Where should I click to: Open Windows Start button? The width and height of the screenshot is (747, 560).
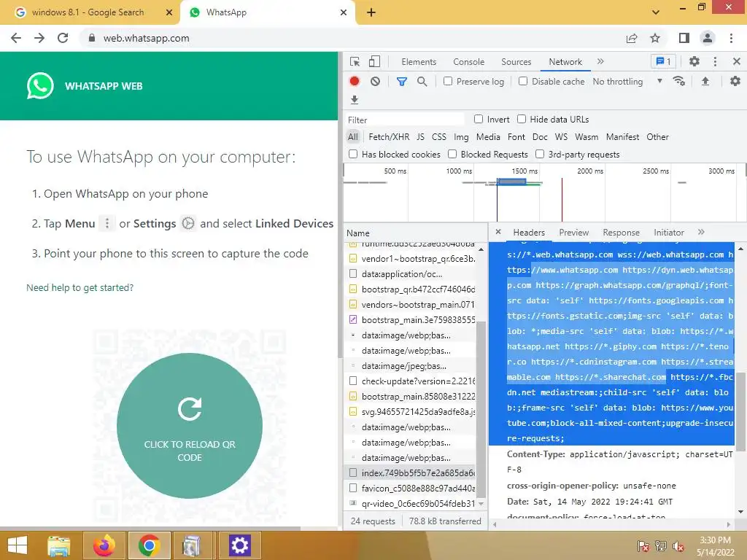[18, 545]
